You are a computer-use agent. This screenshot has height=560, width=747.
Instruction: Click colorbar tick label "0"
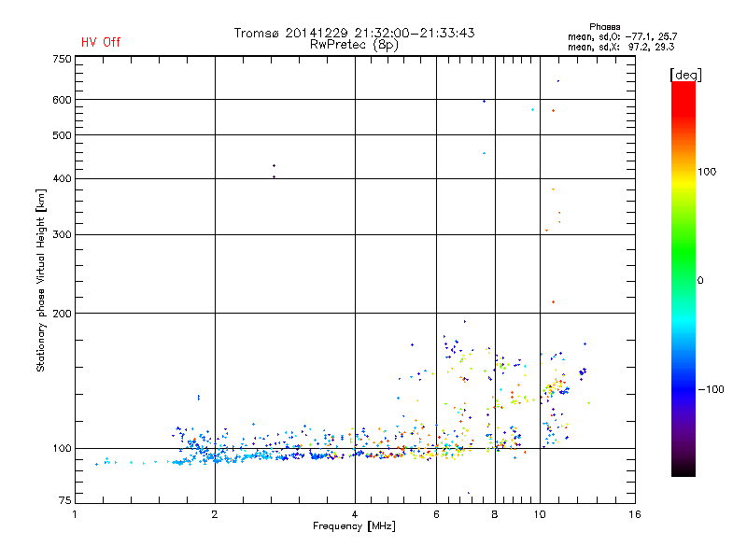point(700,281)
